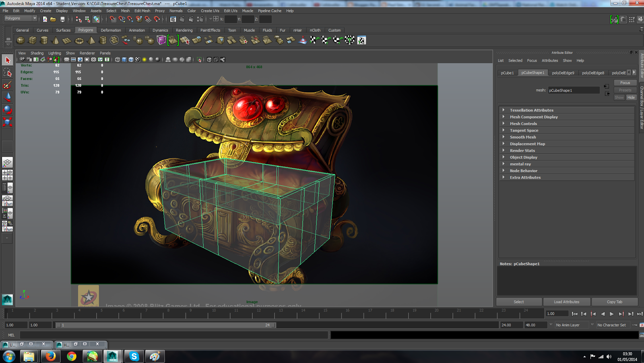Viewport: 644px width, 363px height.
Task: Click the mesh name field pCubeShape1
Action: 574,90
